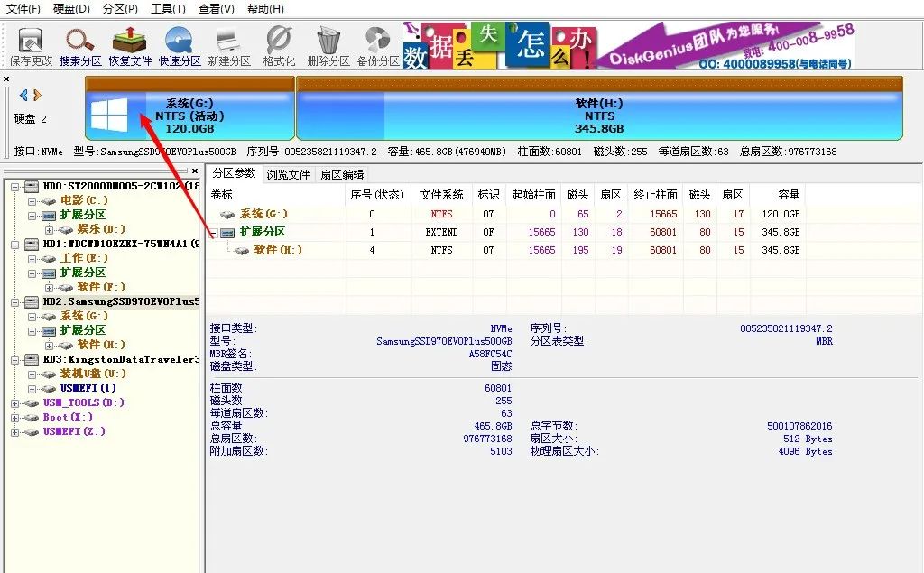
Task: Switch to the 分区参数 tab
Action: (x=234, y=173)
